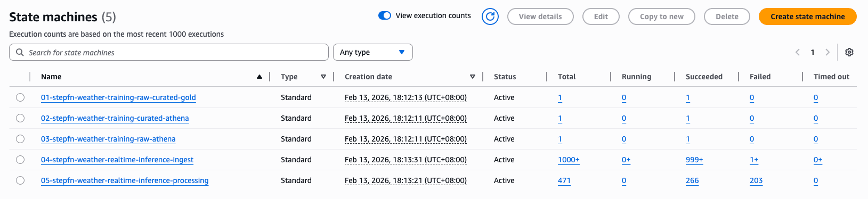868x199 pixels.
Task: Open 01-stepfn-weather-training-raw-curated-gold link
Action: [x=118, y=97]
